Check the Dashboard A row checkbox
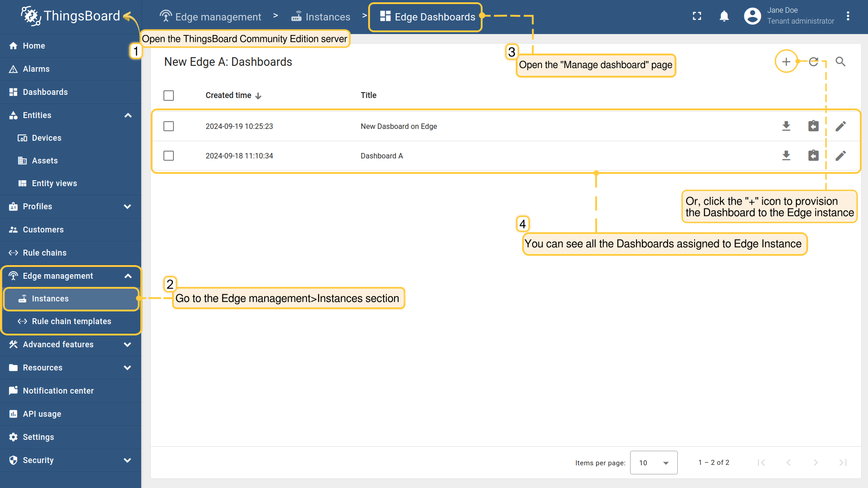The height and width of the screenshot is (488, 868). click(x=168, y=156)
